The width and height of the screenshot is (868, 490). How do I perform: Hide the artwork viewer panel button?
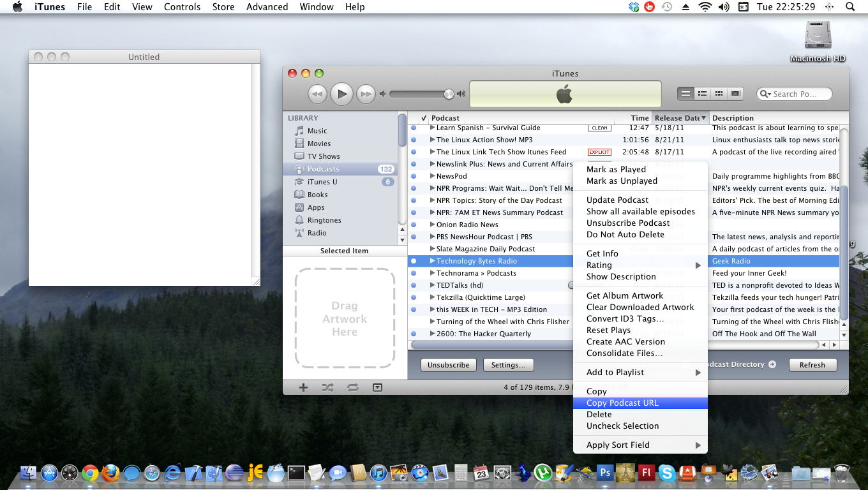377,387
